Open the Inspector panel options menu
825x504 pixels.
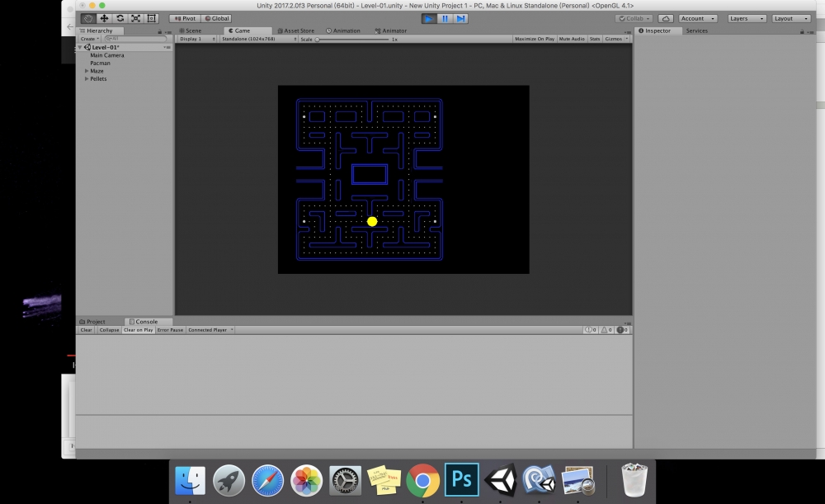coord(811,31)
